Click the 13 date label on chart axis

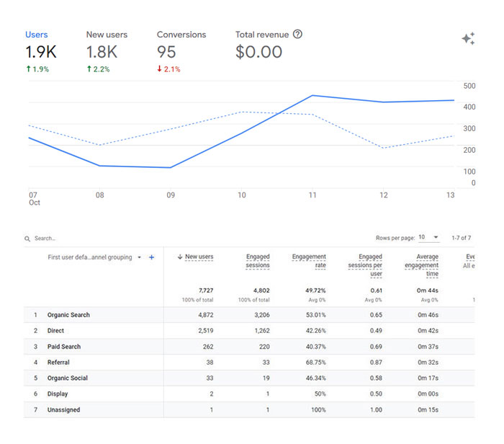[x=451, y=195]
